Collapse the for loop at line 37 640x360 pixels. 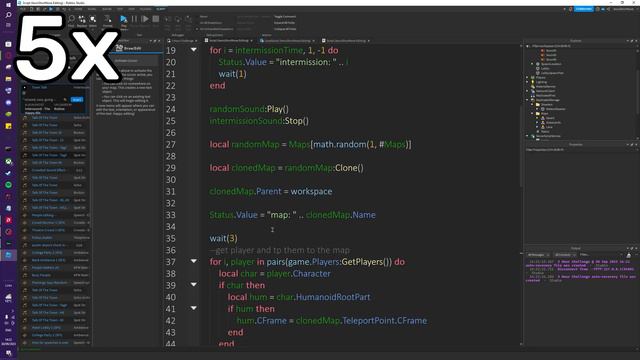[193, 261]
